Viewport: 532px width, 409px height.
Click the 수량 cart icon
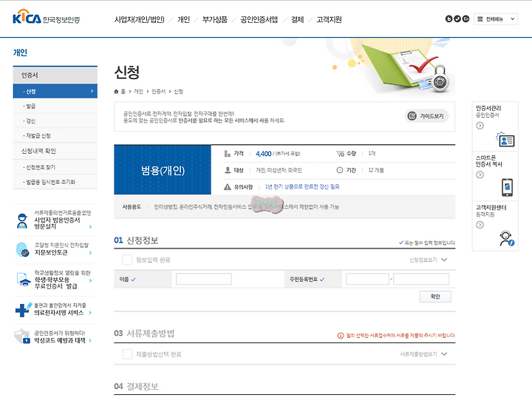click(x=341, y=154)
